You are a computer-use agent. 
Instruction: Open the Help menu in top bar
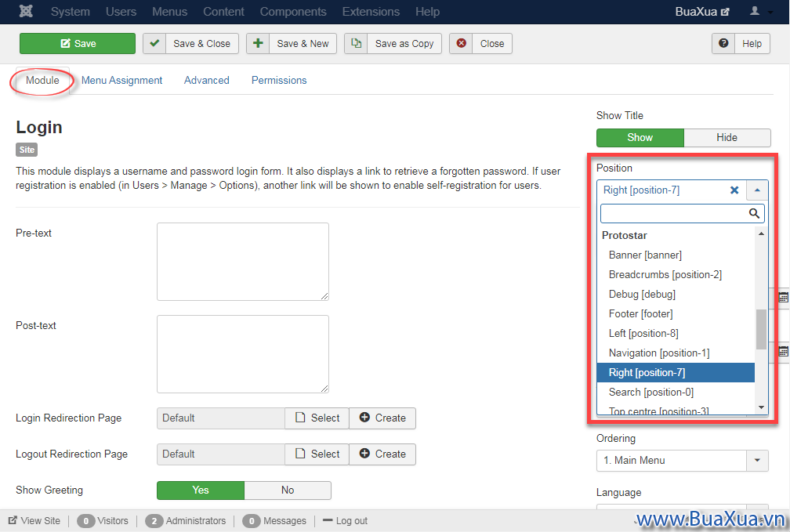point(427,12)
